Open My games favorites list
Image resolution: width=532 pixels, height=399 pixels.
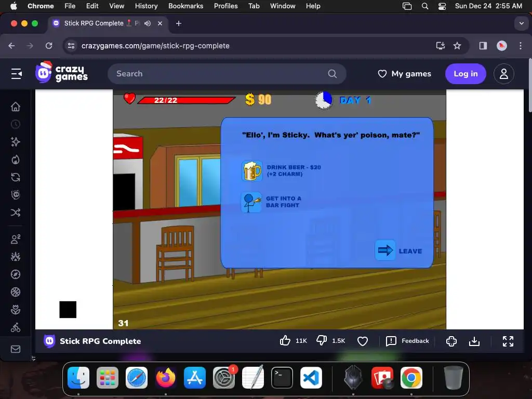404,74
